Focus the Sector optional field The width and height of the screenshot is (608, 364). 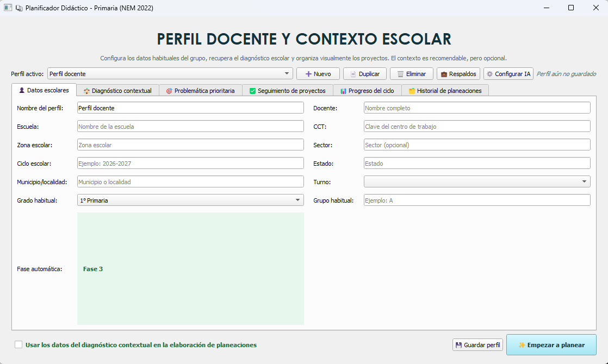pos(477,145)
